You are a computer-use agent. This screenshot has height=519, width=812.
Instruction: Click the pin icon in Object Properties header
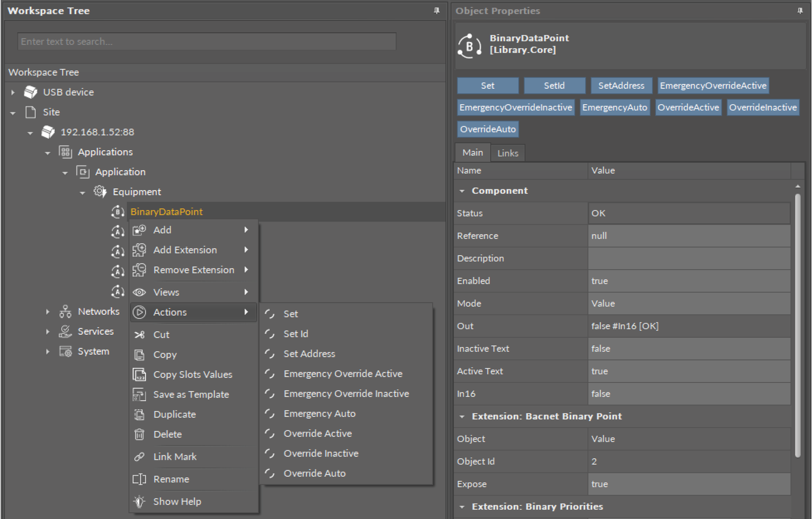(800, 11)
